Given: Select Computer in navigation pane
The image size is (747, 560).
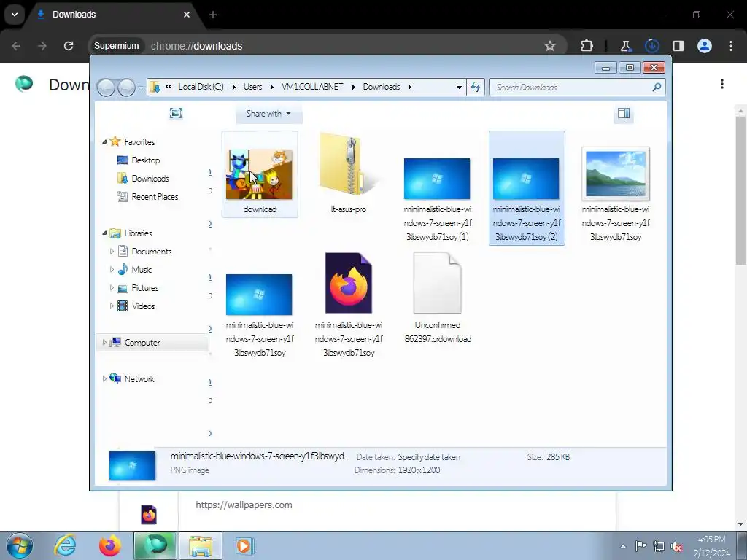Looking at the screenshot, I should pyautogui.click(x=152, y=343).
